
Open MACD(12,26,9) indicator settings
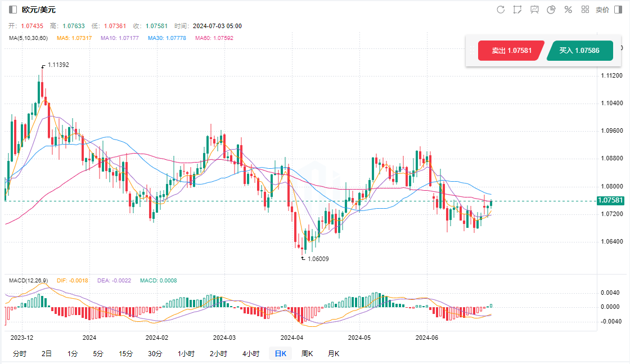[28, 280]
